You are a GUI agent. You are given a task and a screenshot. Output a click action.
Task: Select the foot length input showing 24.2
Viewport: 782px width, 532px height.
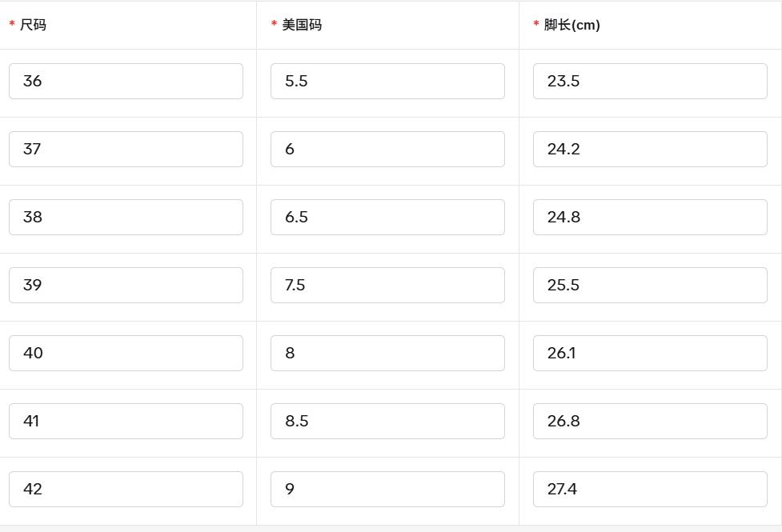tap(650, 149)
